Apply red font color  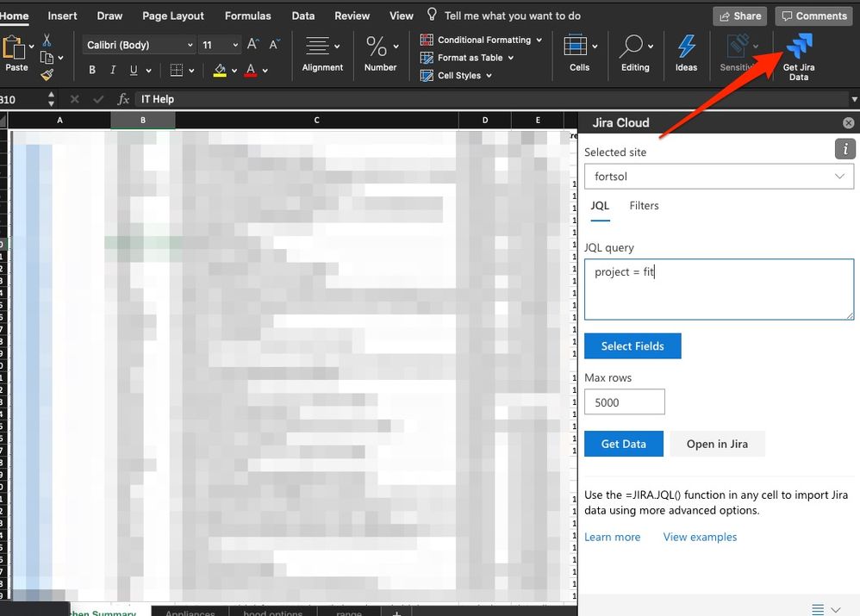(x=251, y=70)
